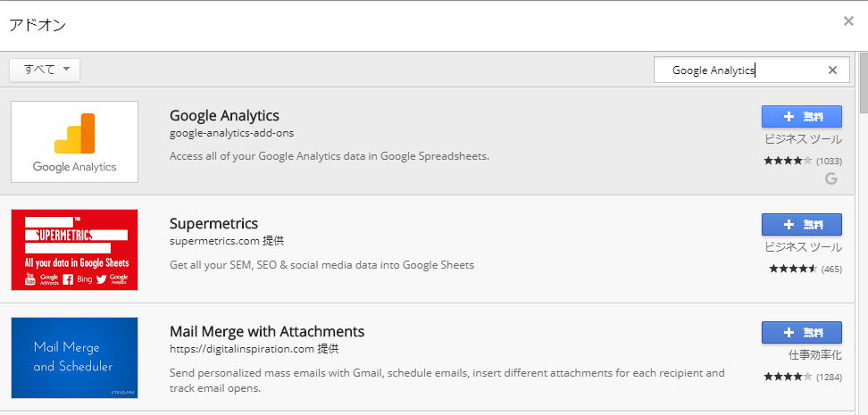
Task: Click the Google G badge icon
Action: 830,178
